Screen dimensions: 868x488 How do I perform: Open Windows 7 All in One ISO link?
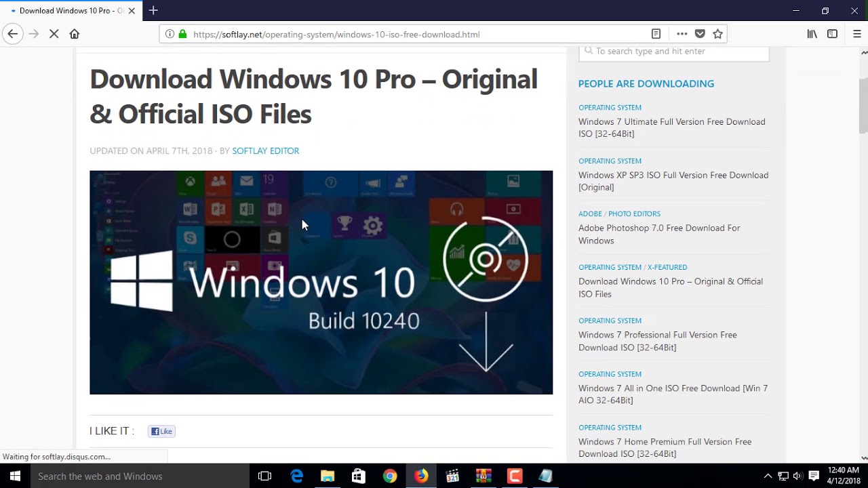point(673,394)
